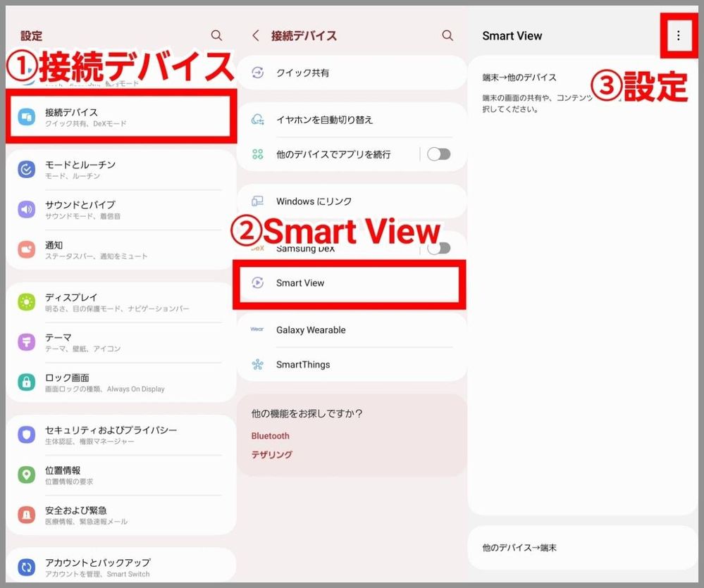
Task: Open ロック画面 settings
Action: [x=121, y=382]
